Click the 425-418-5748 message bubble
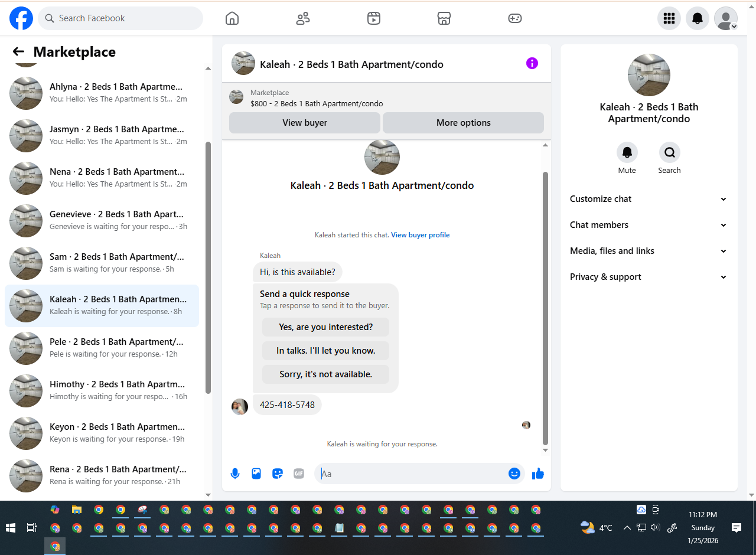756x555 pixels. (287, 405)
